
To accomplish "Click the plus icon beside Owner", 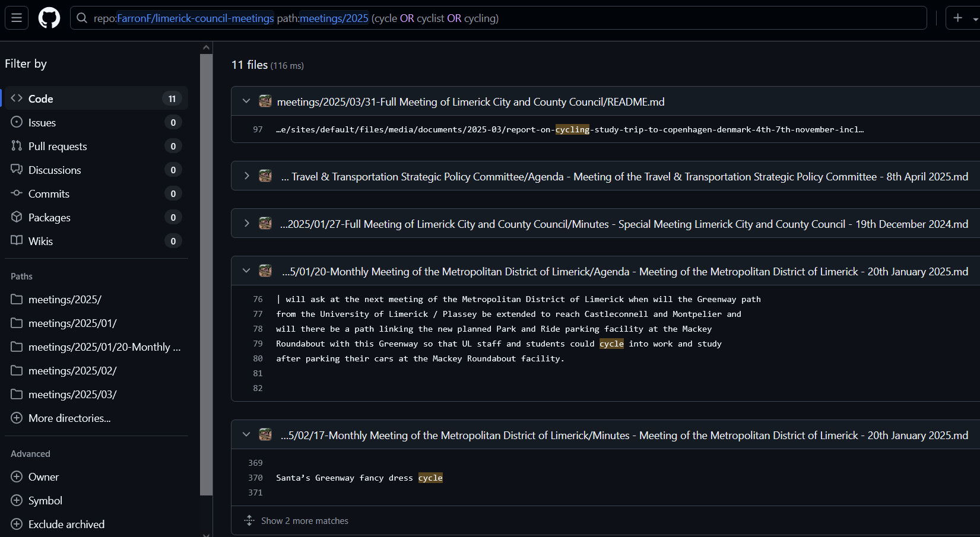I will [17, 476].
